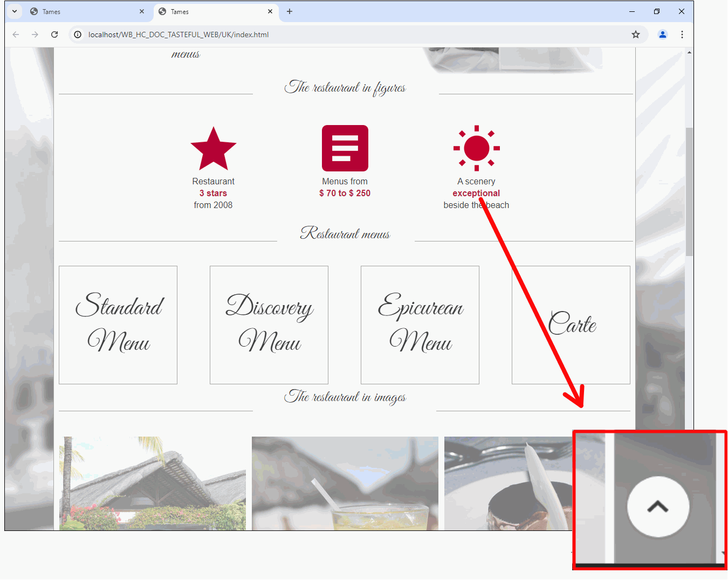The image size is (728, 580).
Task: Open the Epicurean Menu card
Action: click(420, 325)
